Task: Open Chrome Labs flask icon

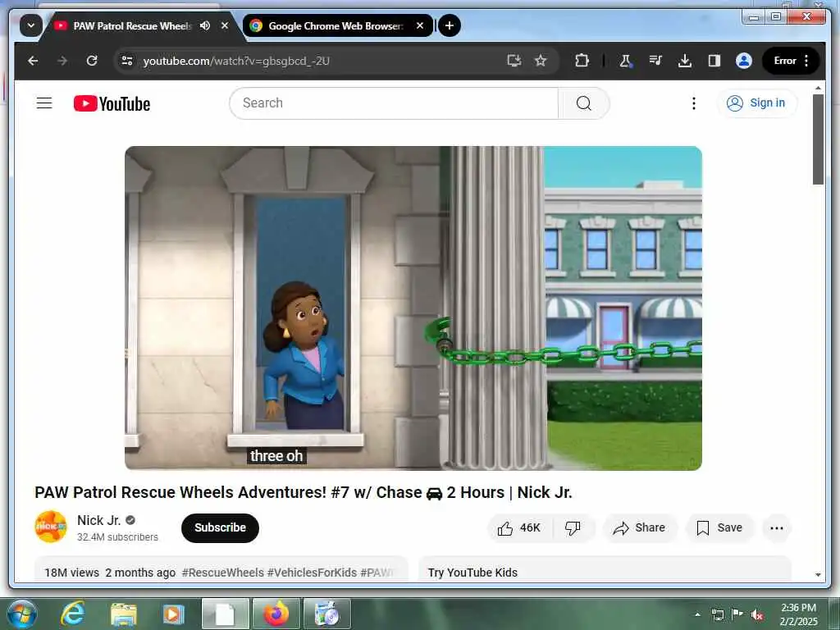Action: (x=625, y=61)
